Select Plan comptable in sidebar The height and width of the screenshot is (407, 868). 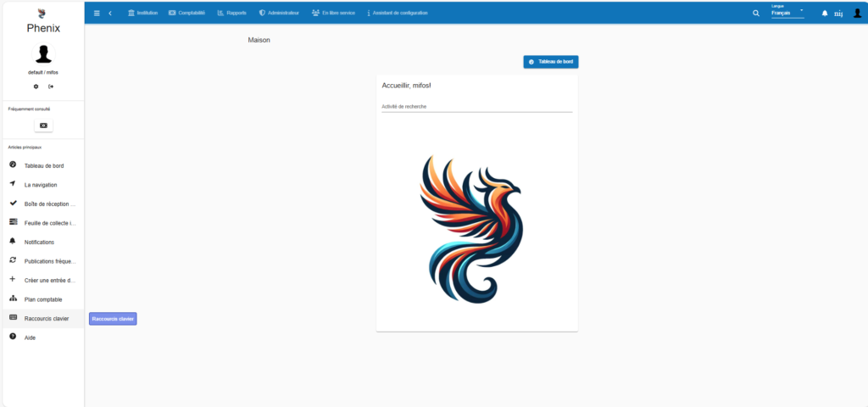pos(43,299)
